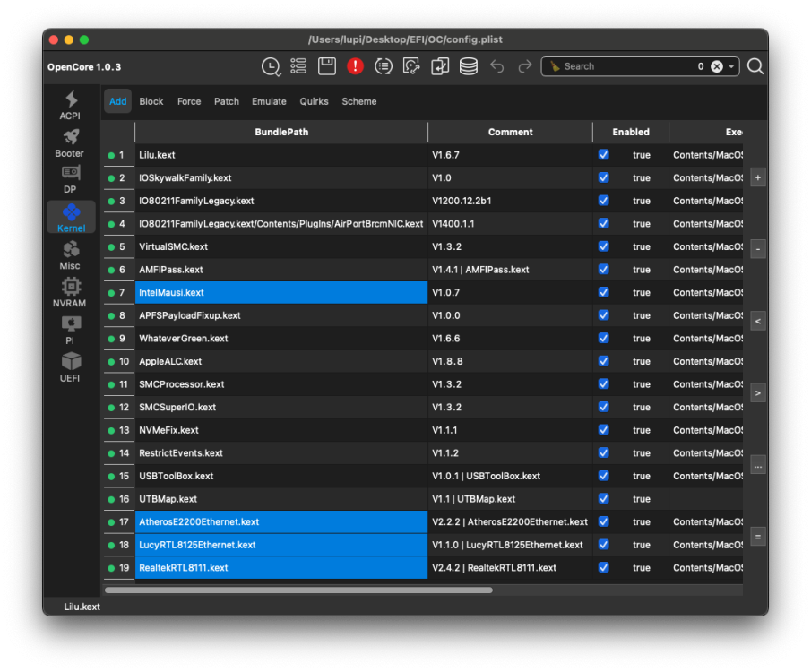Click the Enabled column header
Viewport: 811px width, 672px height.
click(631, 132)
